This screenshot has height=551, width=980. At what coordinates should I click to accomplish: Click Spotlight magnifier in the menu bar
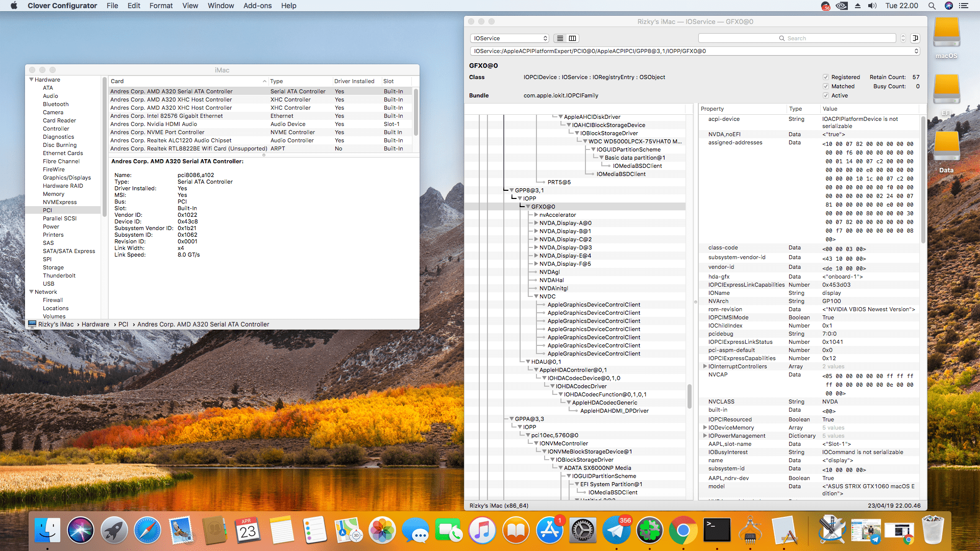(x=932, y=6)
